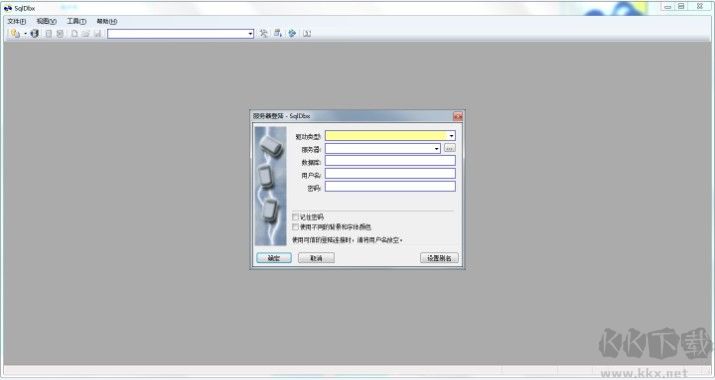The image size is (715, 380).
Task: Open the 视图(V) menu
Action: coord(47,21)
